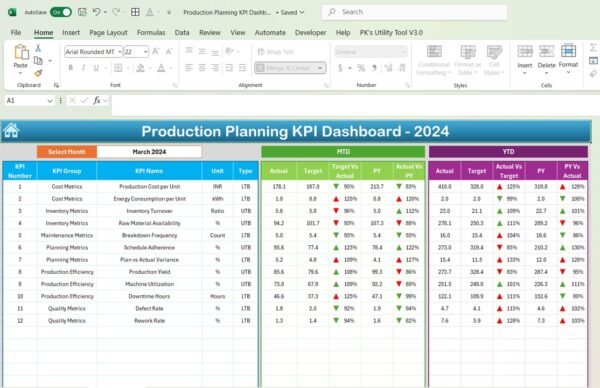
Task: Open the Data tab
Action: pyautogui.click(x=182, y=33)
